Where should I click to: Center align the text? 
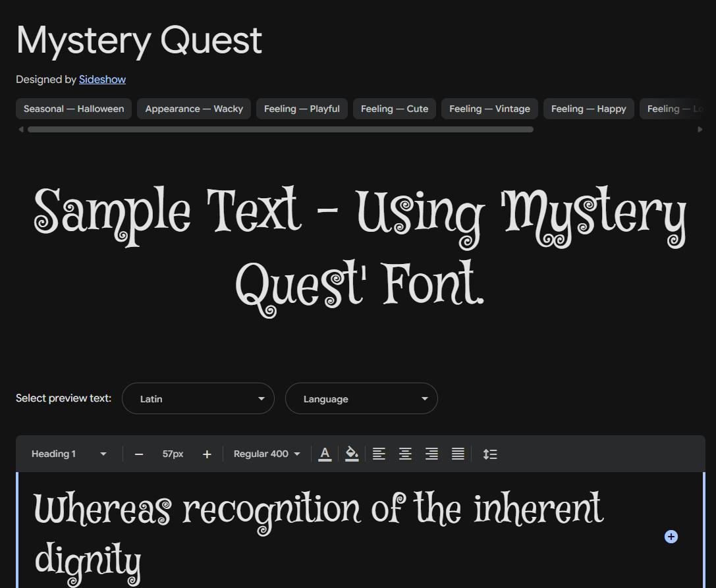405,454
